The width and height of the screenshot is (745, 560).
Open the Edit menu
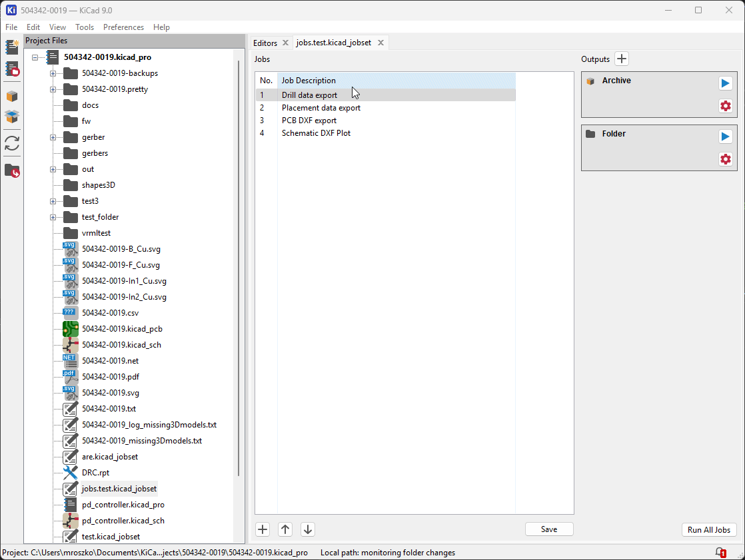33,27
